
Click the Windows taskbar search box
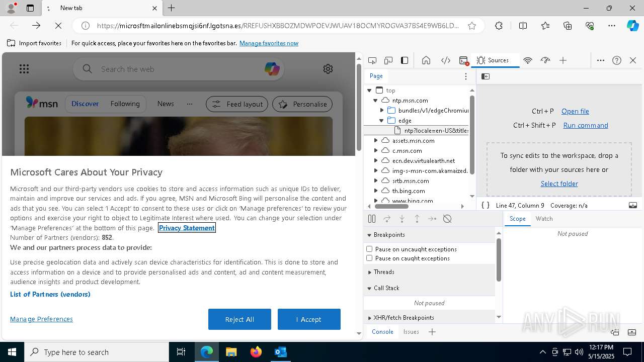[97, 352]
